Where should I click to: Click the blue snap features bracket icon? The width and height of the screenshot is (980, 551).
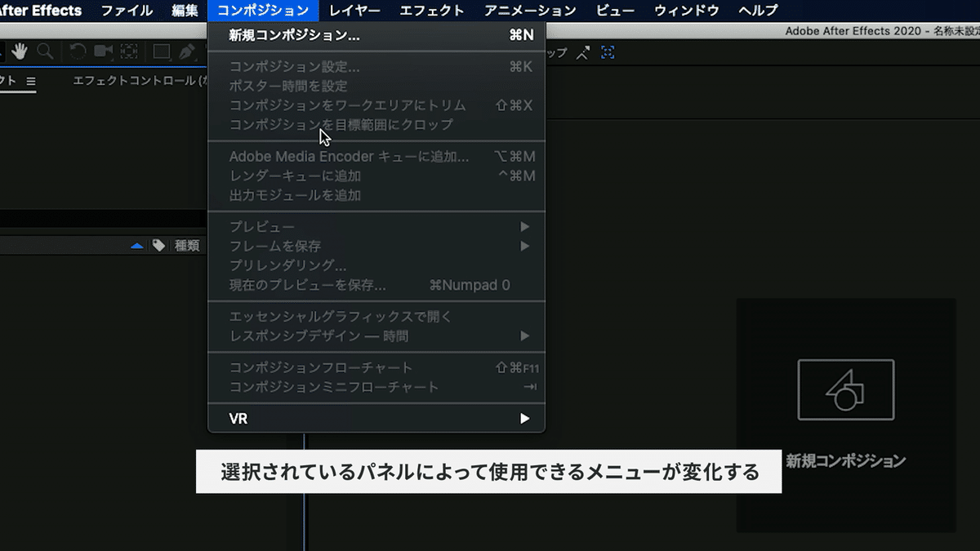coord(608,52)
